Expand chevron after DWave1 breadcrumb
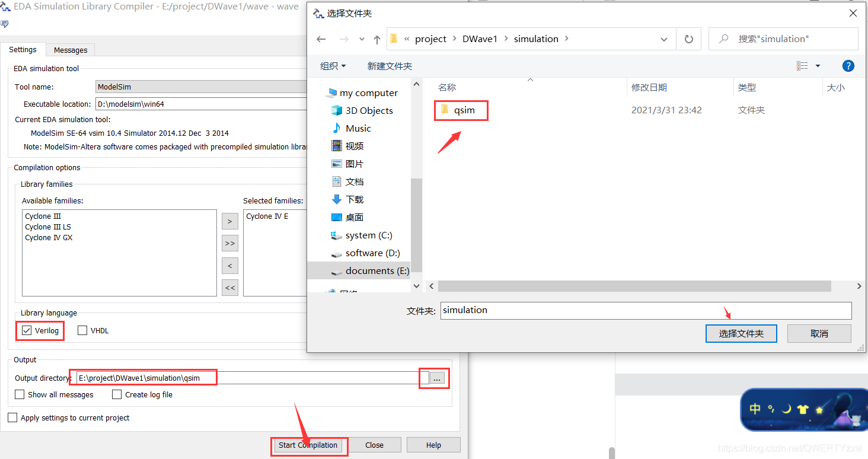868x459 pixels. pos(506,39)
